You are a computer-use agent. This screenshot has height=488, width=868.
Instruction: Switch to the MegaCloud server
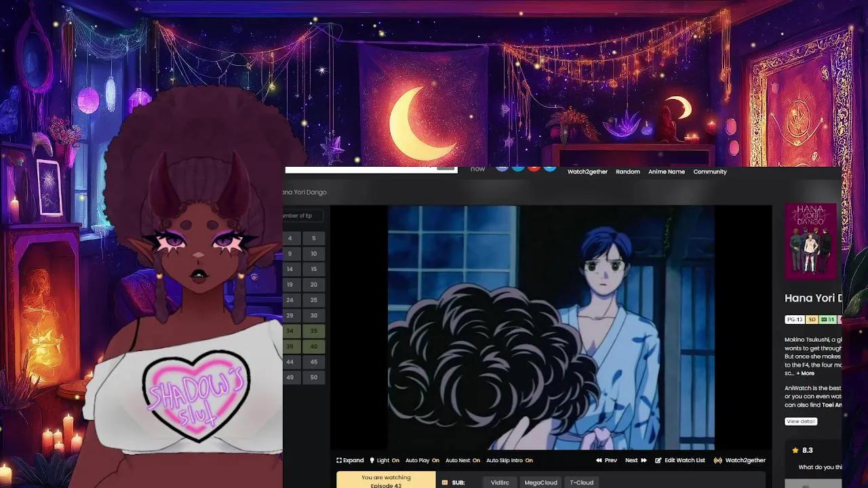click(x=540, y=482)
